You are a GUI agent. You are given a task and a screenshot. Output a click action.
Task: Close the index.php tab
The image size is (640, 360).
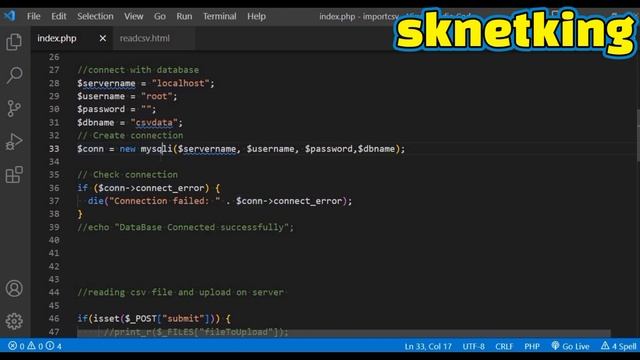point(103,38)
